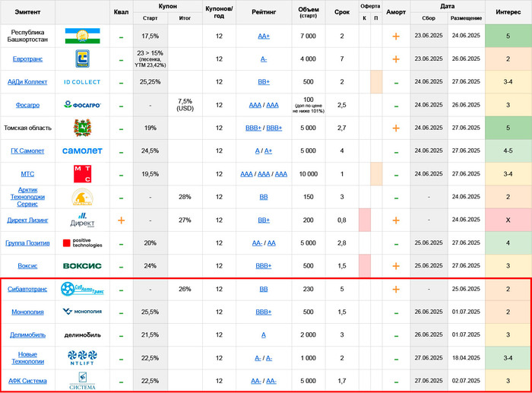Click the ВОКСИС logo
The image size is (532, 393).
point(82,266)
